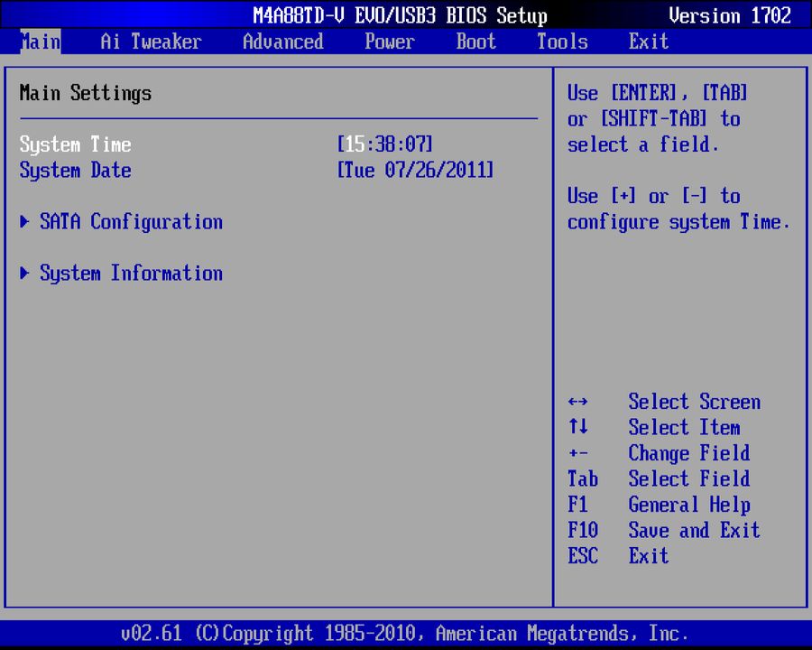Click the Save and Exit F10 hint
The width and height of the screenshot is (812, 650).
[x=671, y=530]
